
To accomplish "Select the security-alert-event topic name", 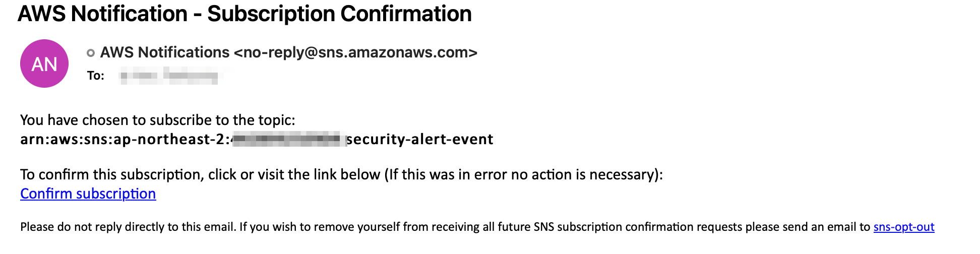I will pos(420,139).
